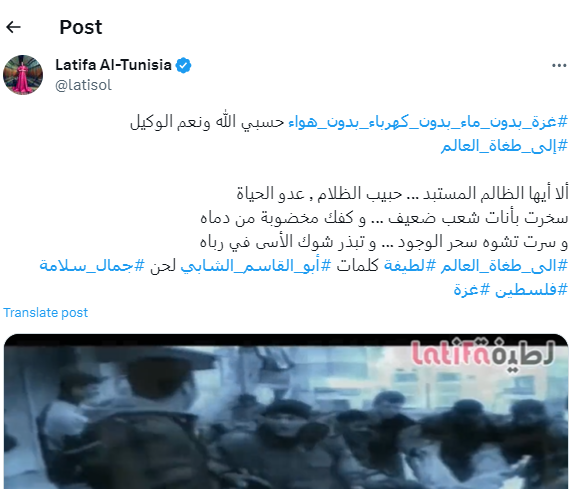This screenshot has width=577, height=489.
Task: Click the Latifa logo watermark on video
Action: (482, 354)
